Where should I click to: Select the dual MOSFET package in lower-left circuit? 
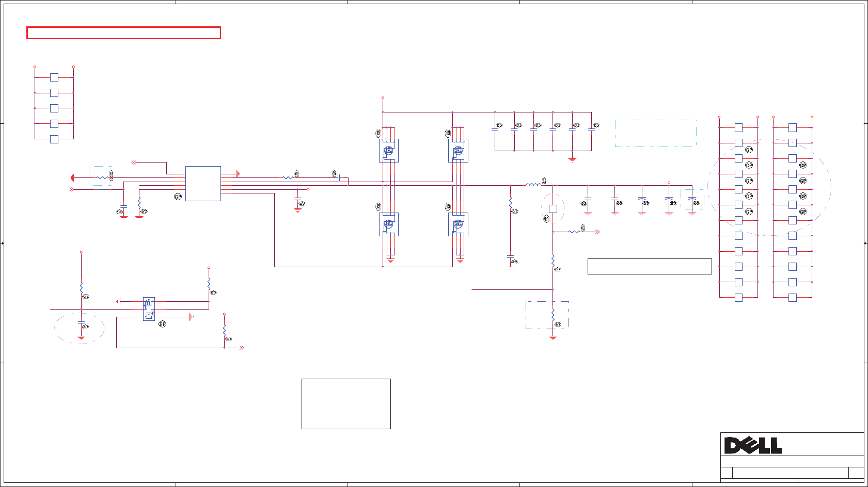click(x=149, y=309)
